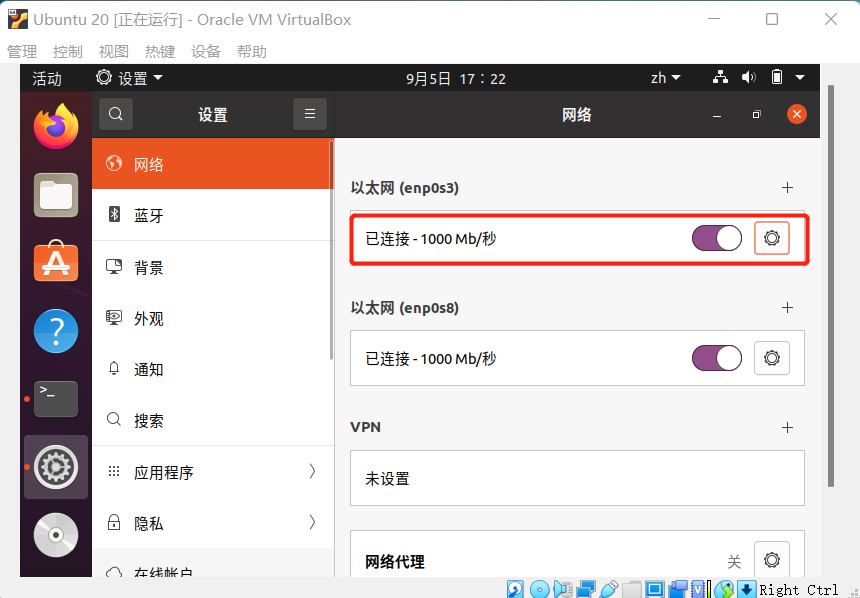Screen dimensions: 860x598
Task: Add a connection profile for enp0s3
Action: click(x=787, y=188)
